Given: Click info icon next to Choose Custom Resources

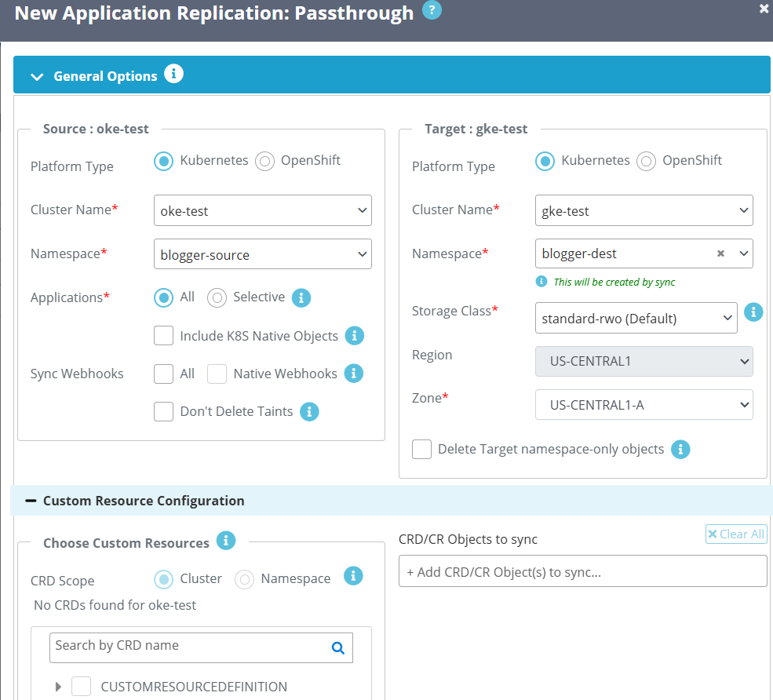Looking at the screenshot, I should point(226,541).
